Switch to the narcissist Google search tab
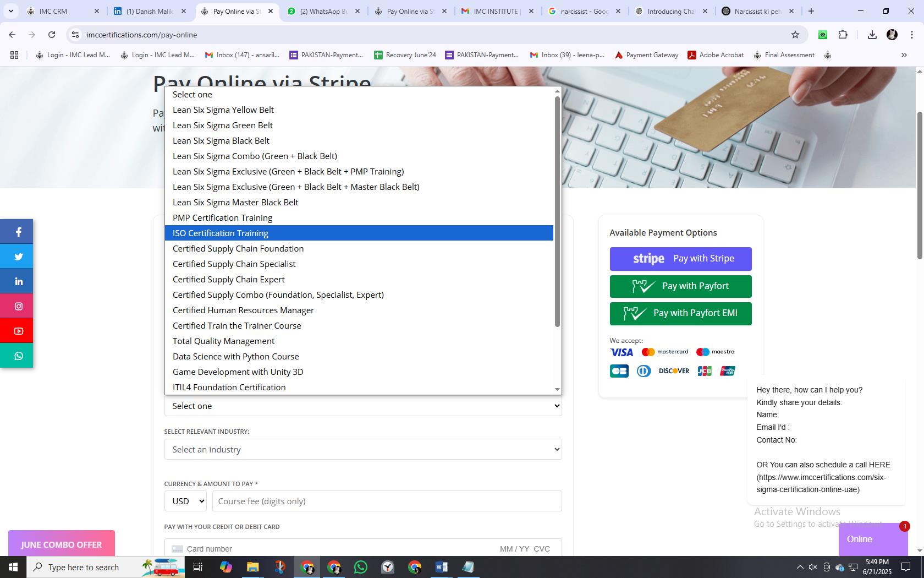The width and height of the screenshot is (924, 578). (x=584, y=11)
